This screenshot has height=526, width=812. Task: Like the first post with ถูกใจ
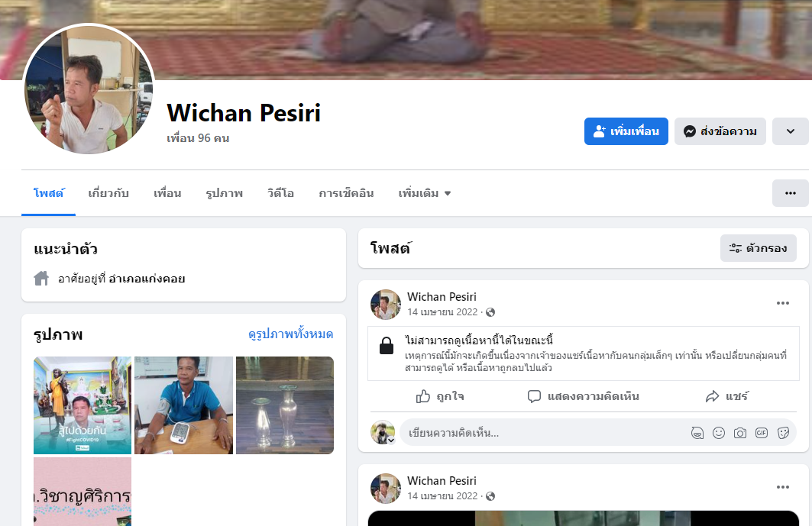pos(440,396)
